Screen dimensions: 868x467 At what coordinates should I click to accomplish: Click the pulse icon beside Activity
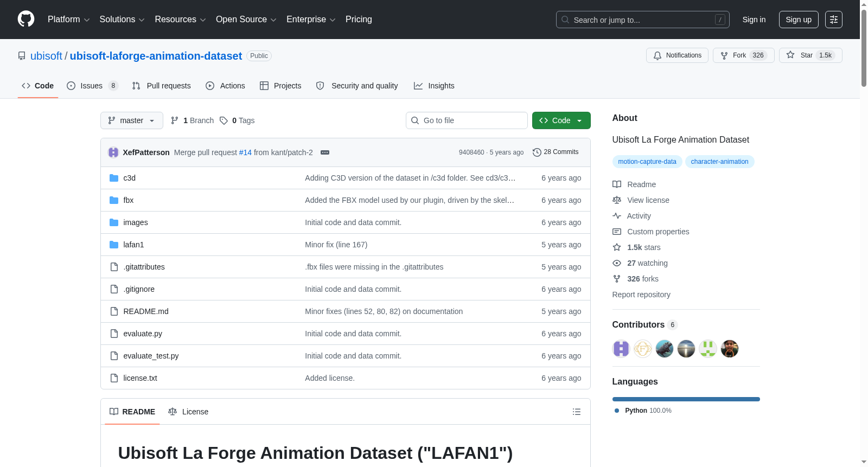(617, 216)
